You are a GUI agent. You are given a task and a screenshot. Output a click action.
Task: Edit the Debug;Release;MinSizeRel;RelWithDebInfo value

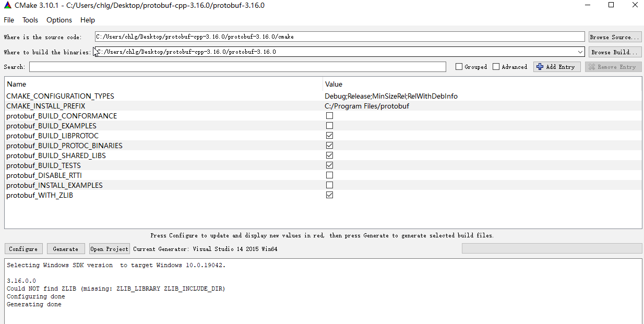click(x=391, y=96)
